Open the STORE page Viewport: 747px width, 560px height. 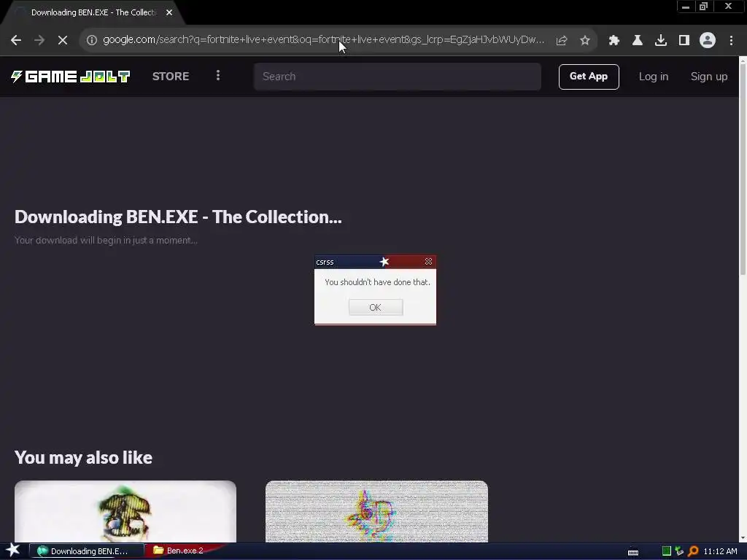171,76
